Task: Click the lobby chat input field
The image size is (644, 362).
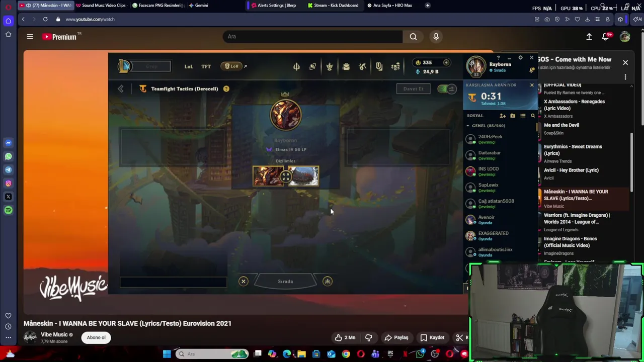Action: point(173,283)
